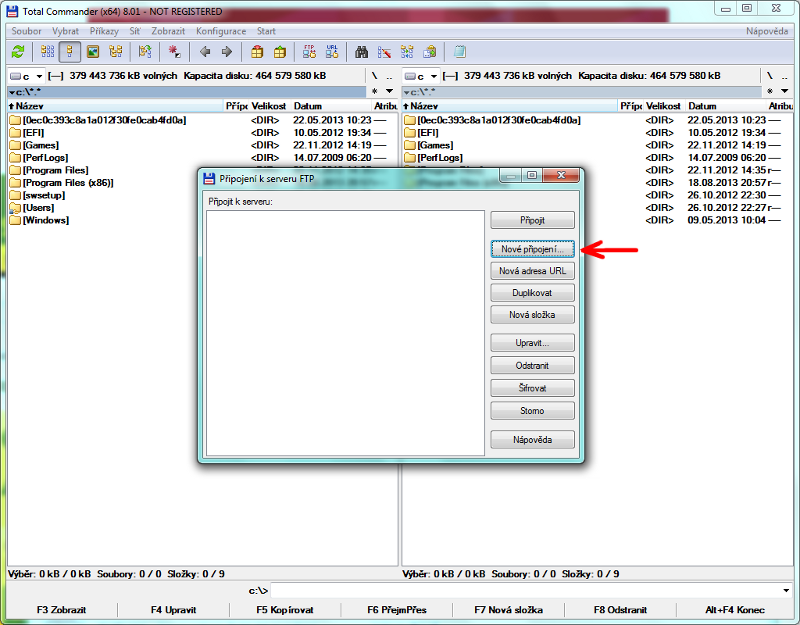Click the Games folder icon in left panel
This screenshot has height=625, width=800.
point(15,145)
